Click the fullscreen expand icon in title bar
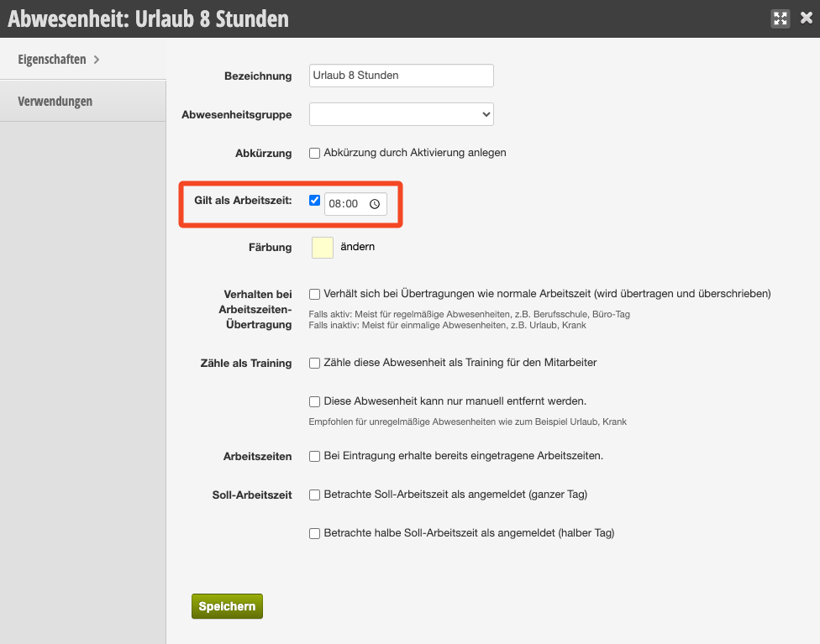The width and height of the screenshot is (820, 644). pyautogui.click(x=781, y=18)
